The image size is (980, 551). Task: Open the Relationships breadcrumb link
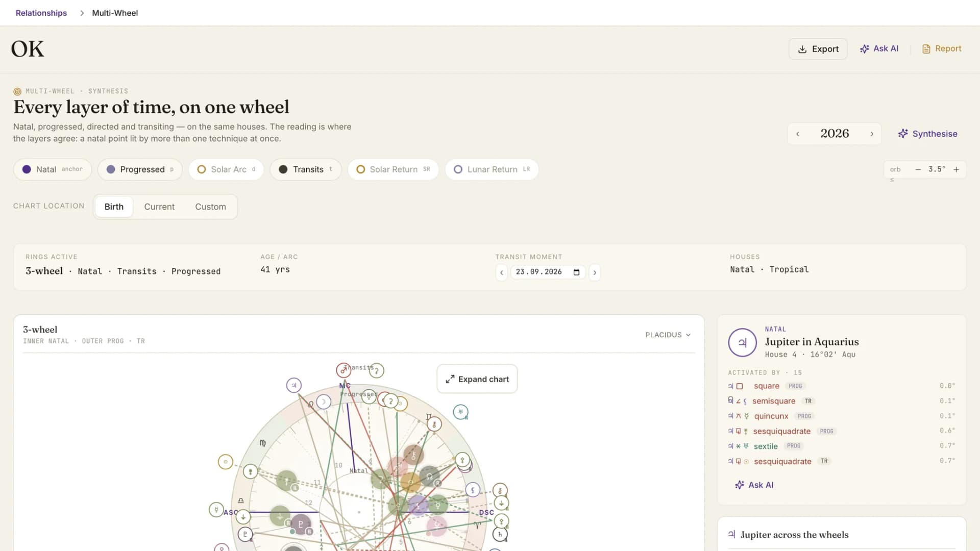pyautogui.click(x=41, y=13)
